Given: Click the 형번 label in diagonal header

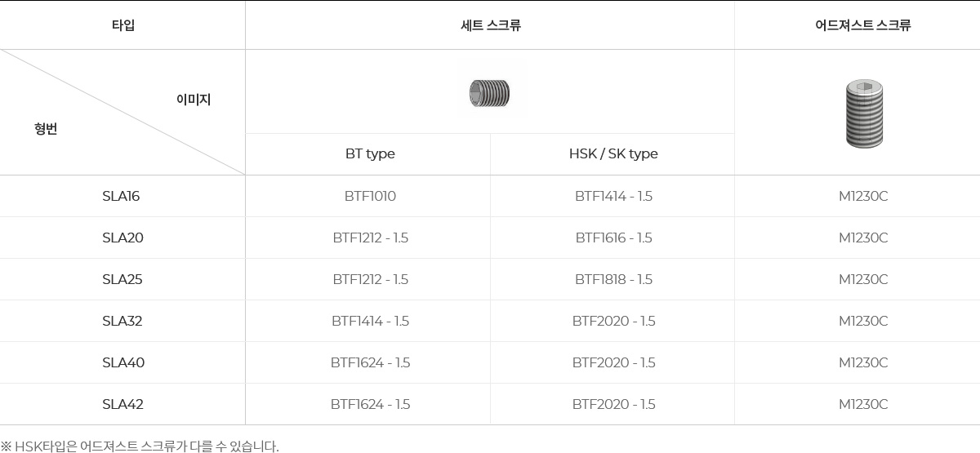Looking at the screenshot, I should [x=46, y=129].
